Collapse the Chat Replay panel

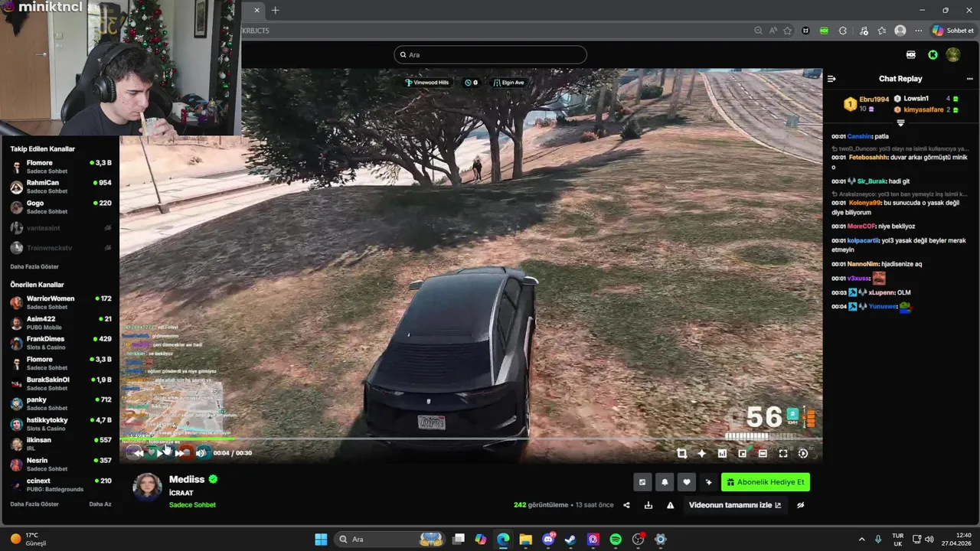point(831,79)
